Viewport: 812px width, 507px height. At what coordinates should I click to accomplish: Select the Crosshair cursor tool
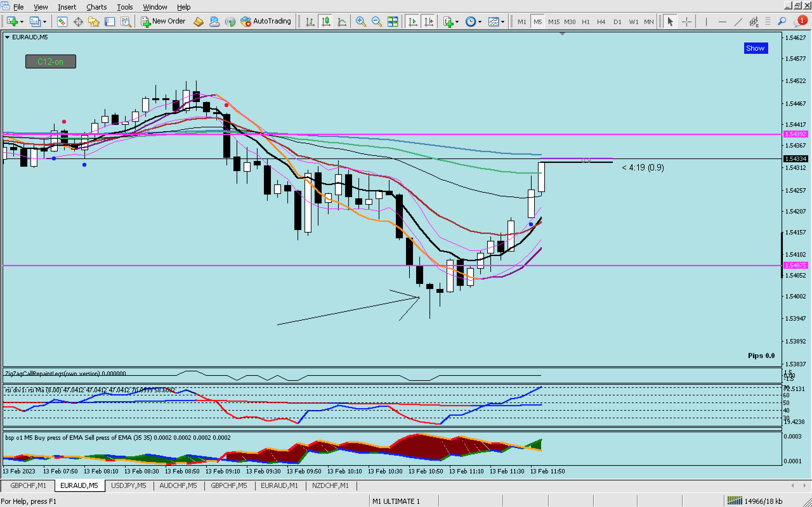pos(686,22)
